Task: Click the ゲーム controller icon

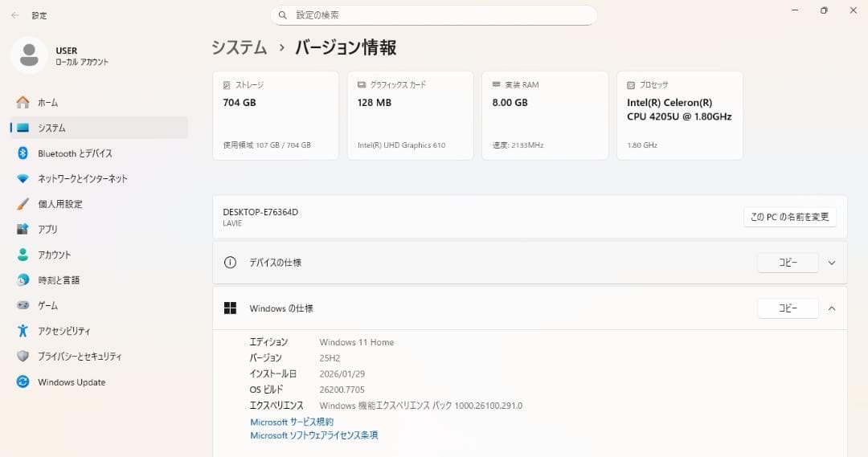Action: click(23, 305)
